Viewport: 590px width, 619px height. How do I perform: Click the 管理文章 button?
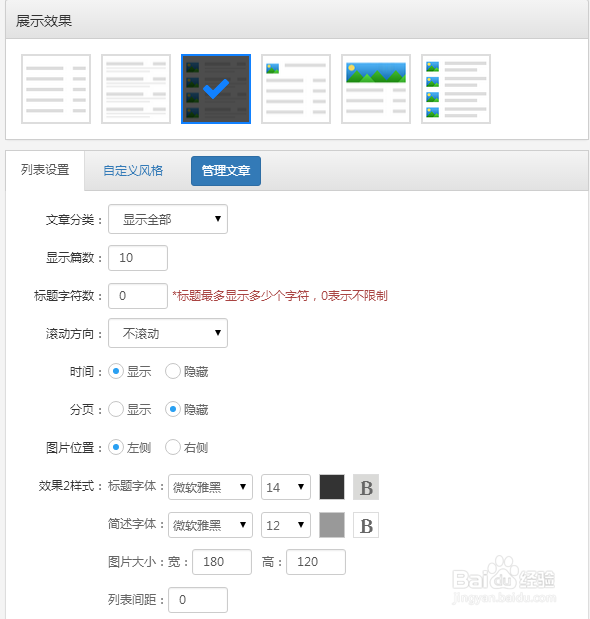click(226, 171)
